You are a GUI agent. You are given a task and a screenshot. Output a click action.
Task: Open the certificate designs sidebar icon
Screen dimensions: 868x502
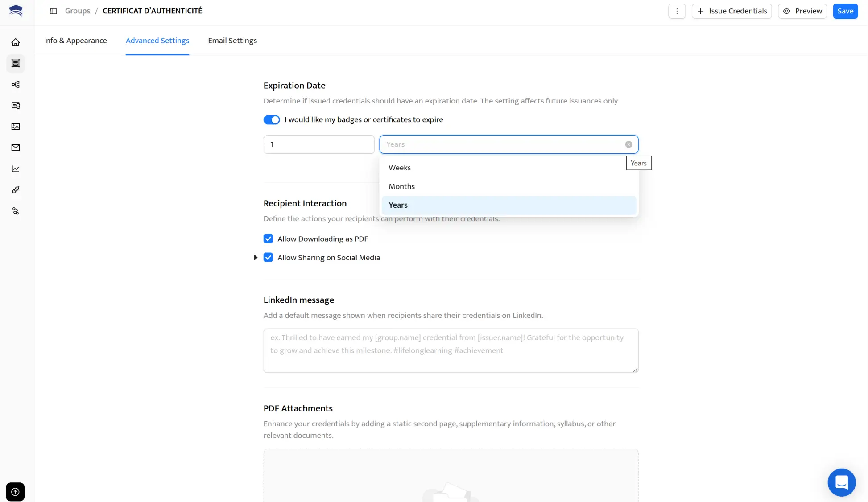[16, 106]
